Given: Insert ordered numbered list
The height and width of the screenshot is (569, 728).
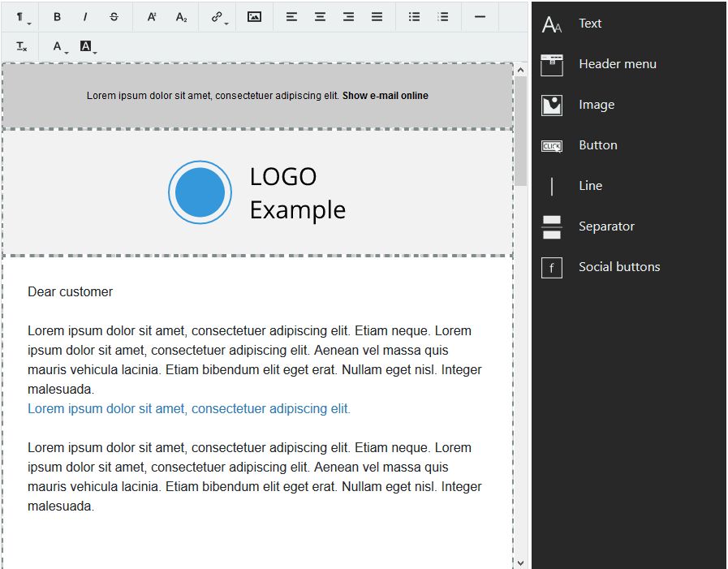Looking at the screenshot, I should [x=443, y=17].
